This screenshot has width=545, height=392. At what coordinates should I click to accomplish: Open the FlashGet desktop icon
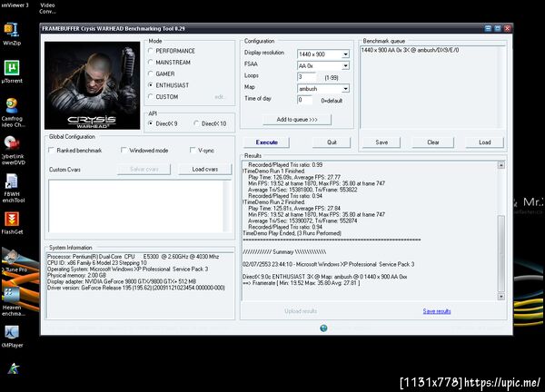click(x=12, y=223)
